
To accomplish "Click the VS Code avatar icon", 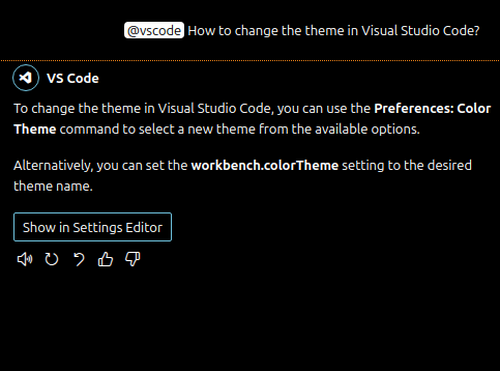I will point(26,78).
